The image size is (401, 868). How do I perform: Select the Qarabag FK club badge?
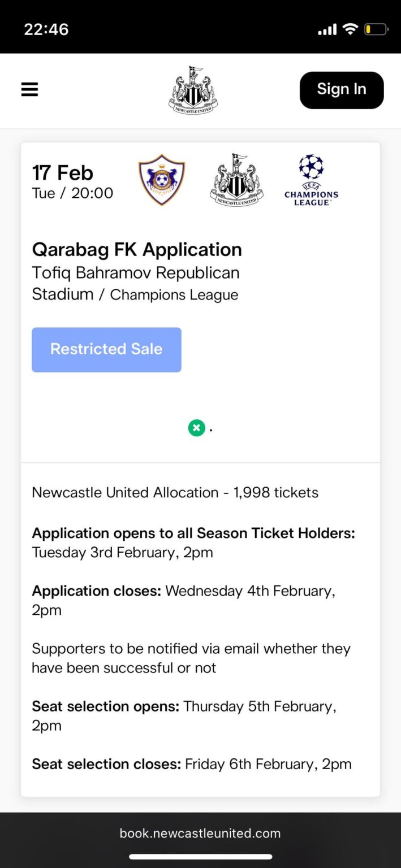[161, 180]
